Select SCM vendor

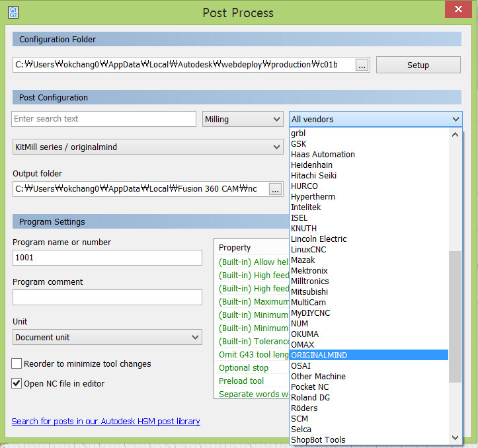pos(369,418)
